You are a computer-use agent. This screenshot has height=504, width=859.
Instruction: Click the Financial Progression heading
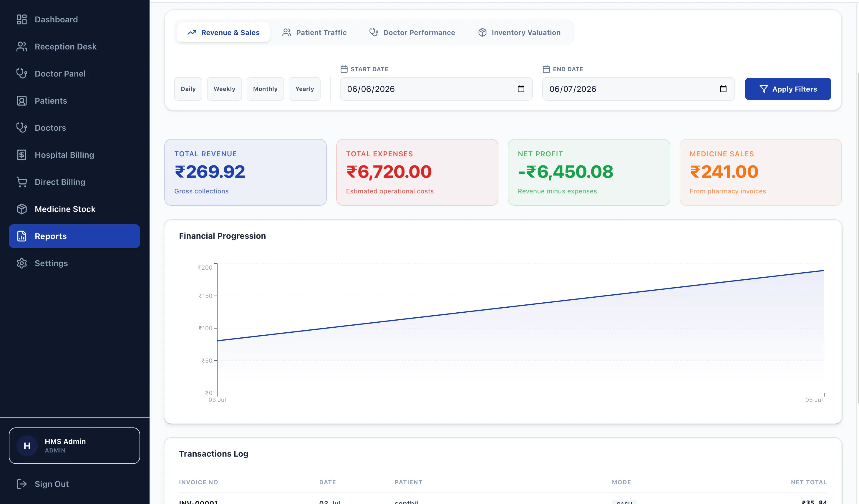[x=222, y=236]
